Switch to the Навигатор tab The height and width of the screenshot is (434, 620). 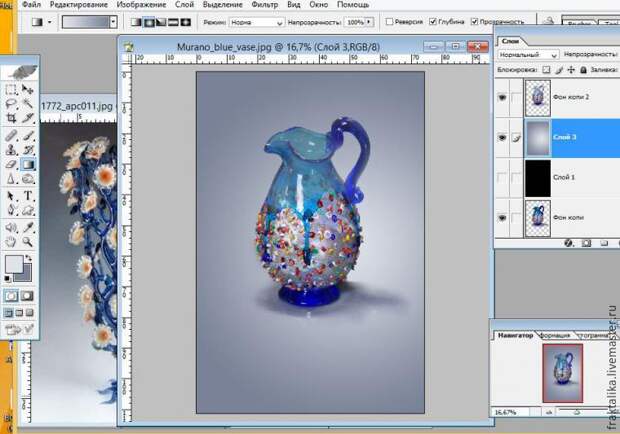(515, 335)
